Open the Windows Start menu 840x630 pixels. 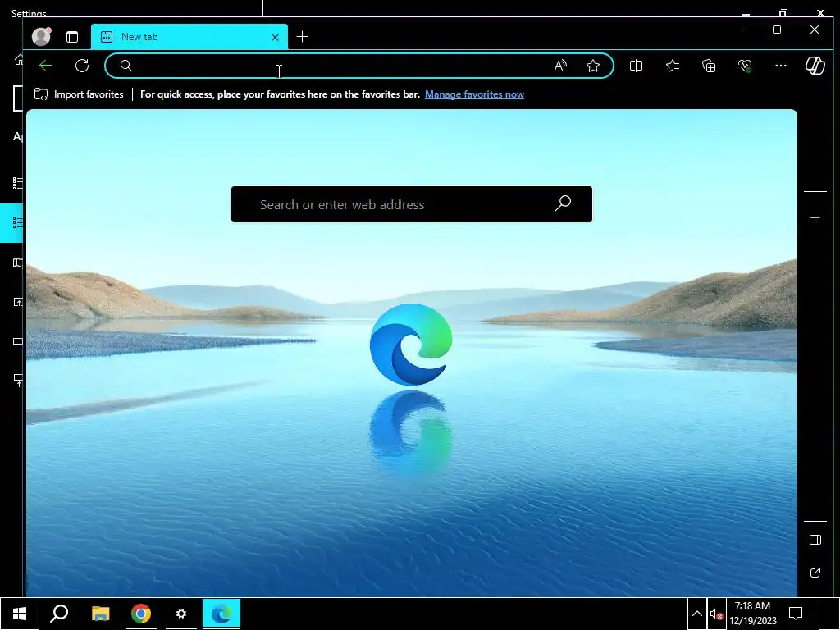20,614
